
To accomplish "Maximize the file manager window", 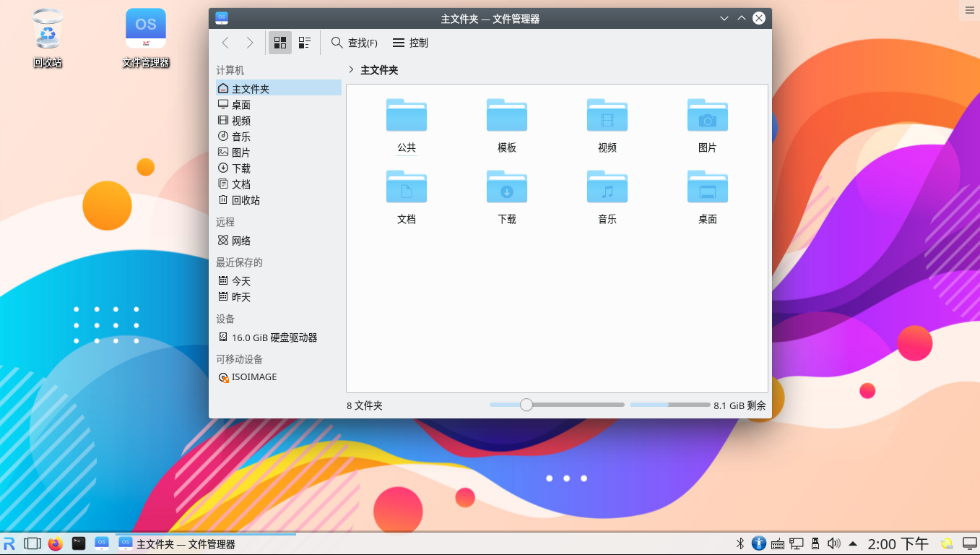I will tap(742, 18).
